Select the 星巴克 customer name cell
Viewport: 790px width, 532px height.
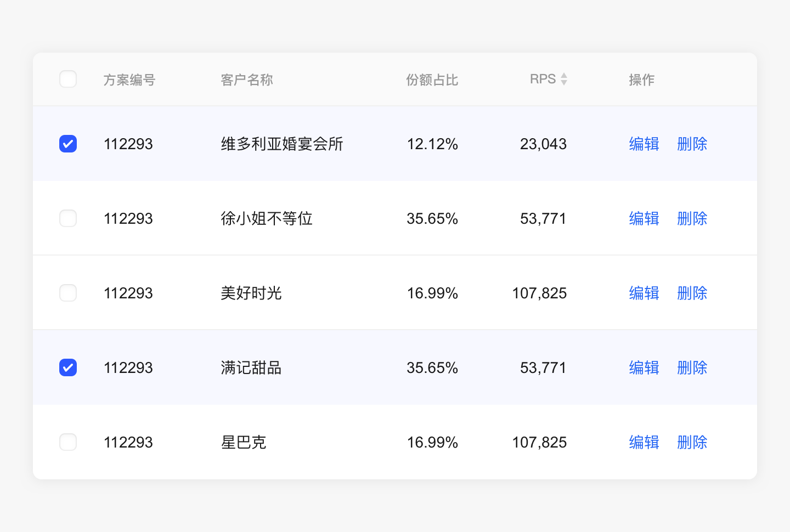tap(244, 442)
